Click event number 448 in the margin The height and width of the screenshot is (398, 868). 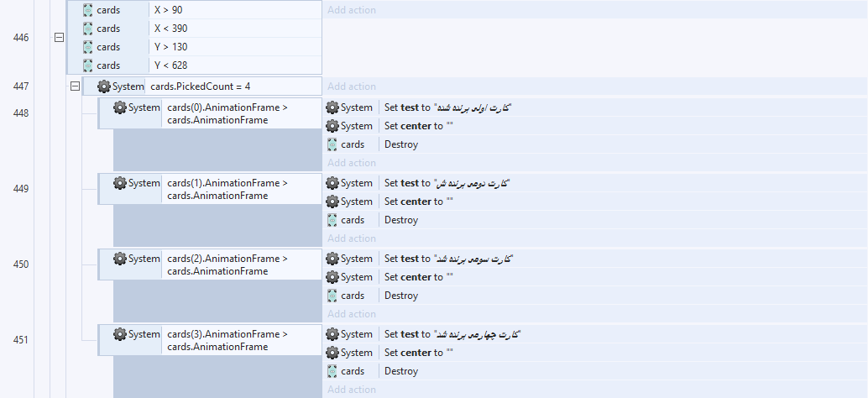coord(20,113)
